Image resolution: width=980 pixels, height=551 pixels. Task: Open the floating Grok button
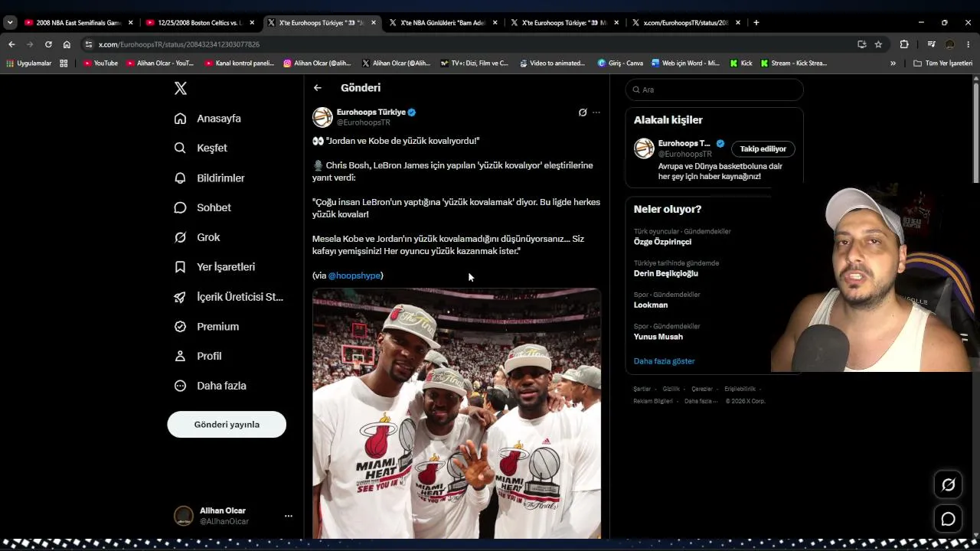point(948,484)
